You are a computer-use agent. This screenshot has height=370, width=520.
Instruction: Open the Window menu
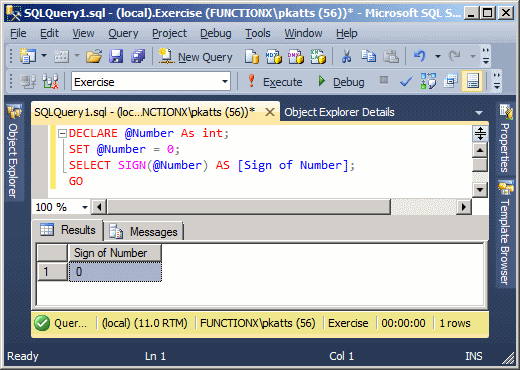coord(303,33)
